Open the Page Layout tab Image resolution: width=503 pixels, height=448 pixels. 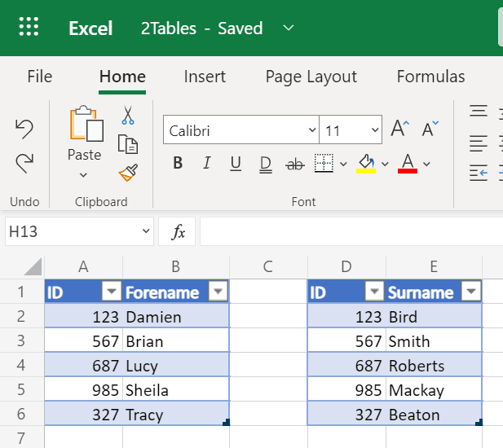311,77
